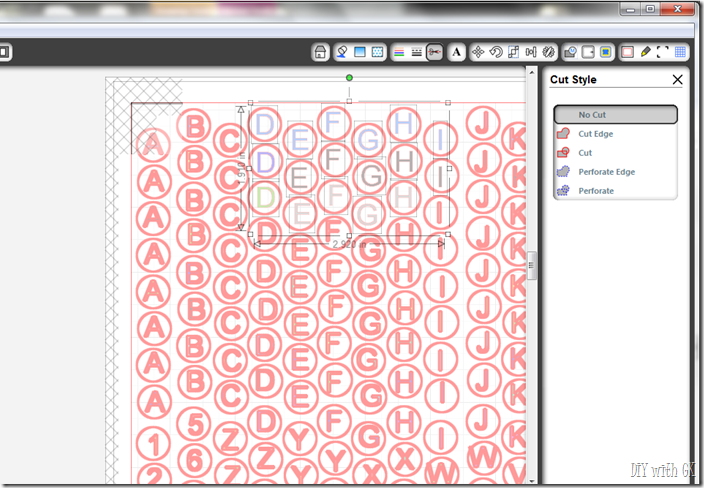Click the pencil icon in toolbar
The image size is (704, 488).
point(645,52)
